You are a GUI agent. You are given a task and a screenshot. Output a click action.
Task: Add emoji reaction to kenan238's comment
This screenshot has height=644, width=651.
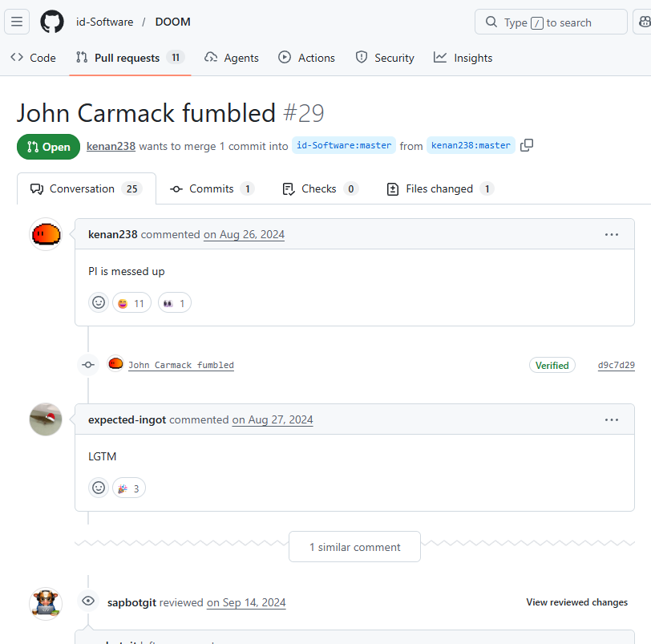[x=99, y=303]
